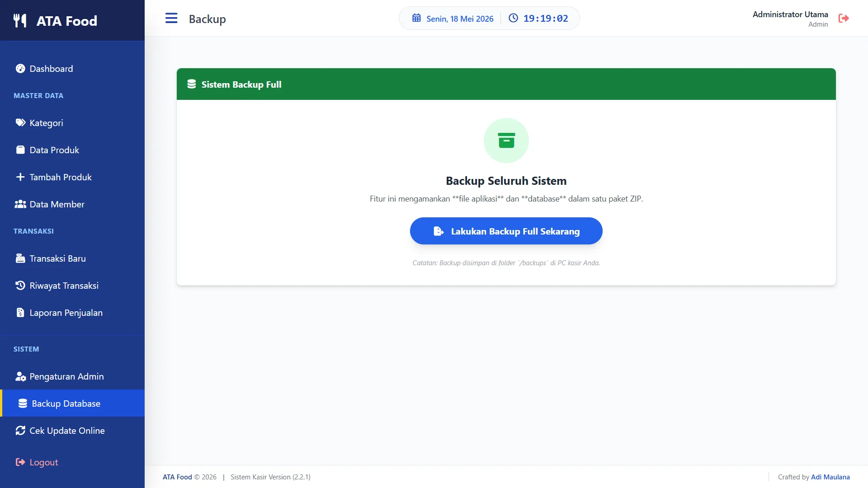Click the Kategori tags icon
Viewport: 868px width, 488px height.
coord(20,123)
